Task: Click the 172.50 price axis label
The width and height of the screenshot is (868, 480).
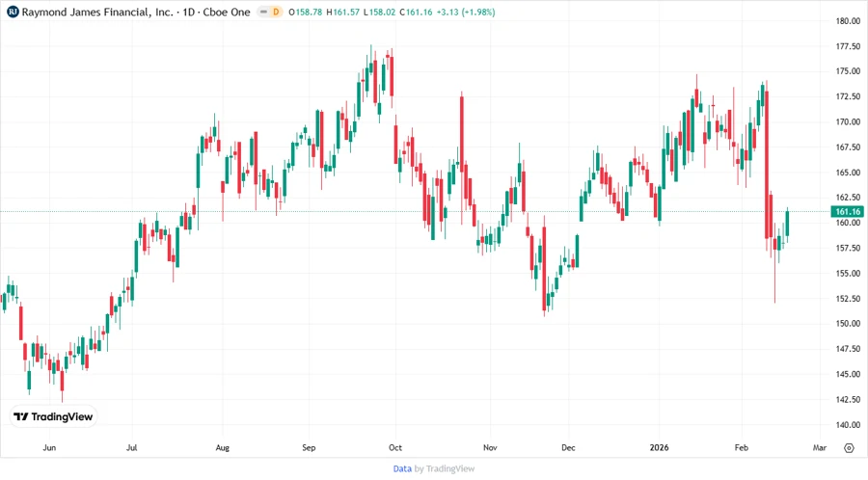Action: 848,96
